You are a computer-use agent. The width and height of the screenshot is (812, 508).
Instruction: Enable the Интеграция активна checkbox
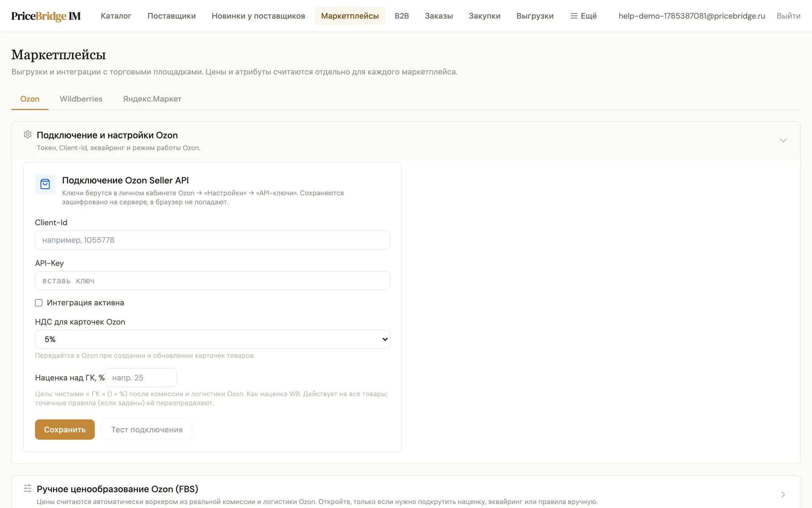click(38, 303)
